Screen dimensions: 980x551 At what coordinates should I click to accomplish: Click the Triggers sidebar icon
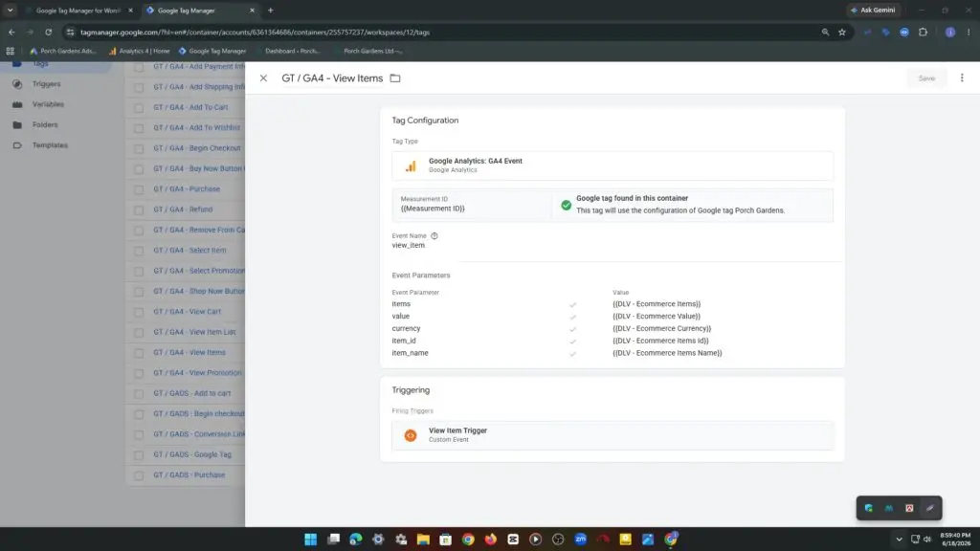point(17,84)
